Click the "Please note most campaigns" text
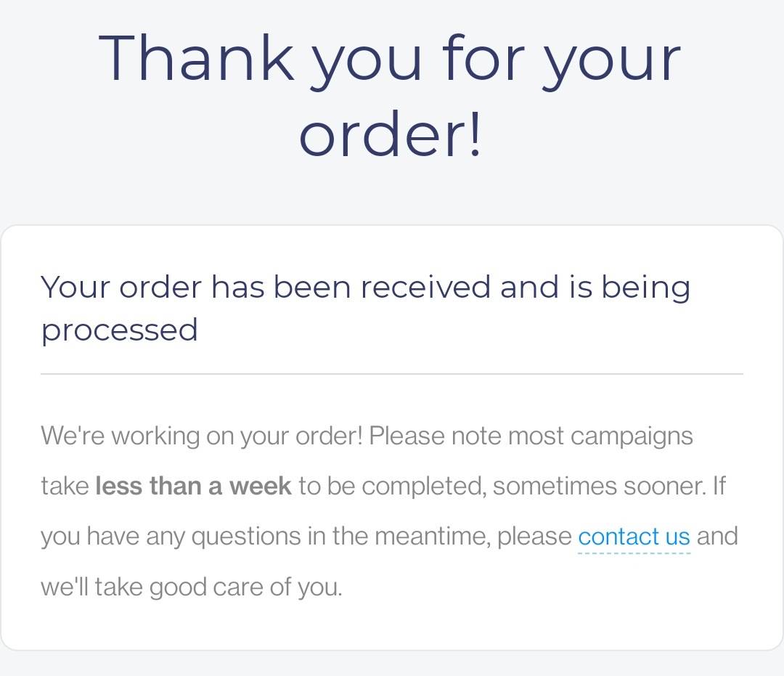Viewport: 784px width, 676px height. pos(531,436)
